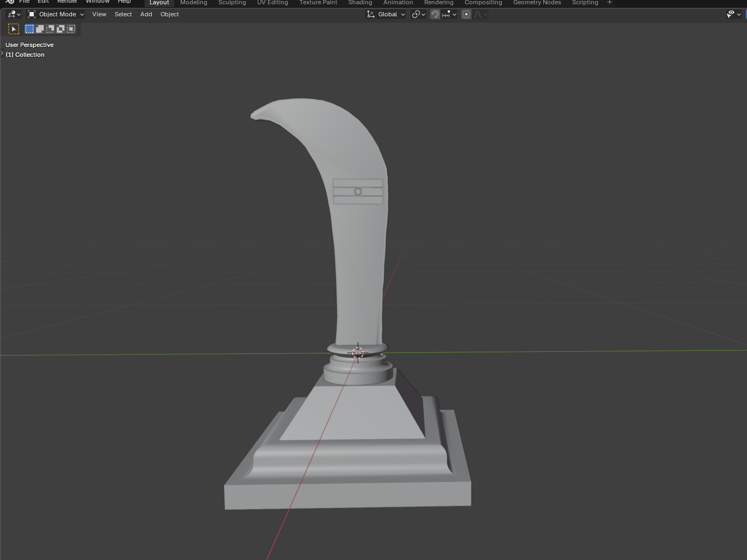Open the Global transform orientation dropdown

tap(386, 14)
